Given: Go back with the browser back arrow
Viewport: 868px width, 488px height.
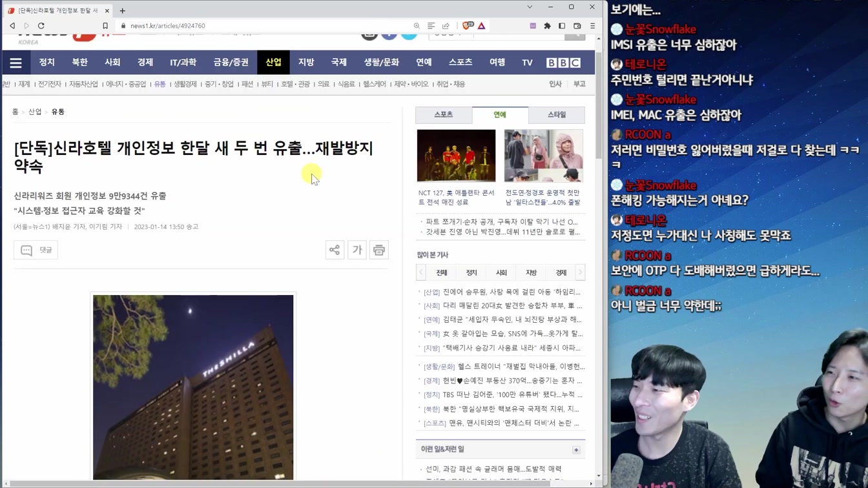Looking at the screenshot, I should [x=12, y=26].
